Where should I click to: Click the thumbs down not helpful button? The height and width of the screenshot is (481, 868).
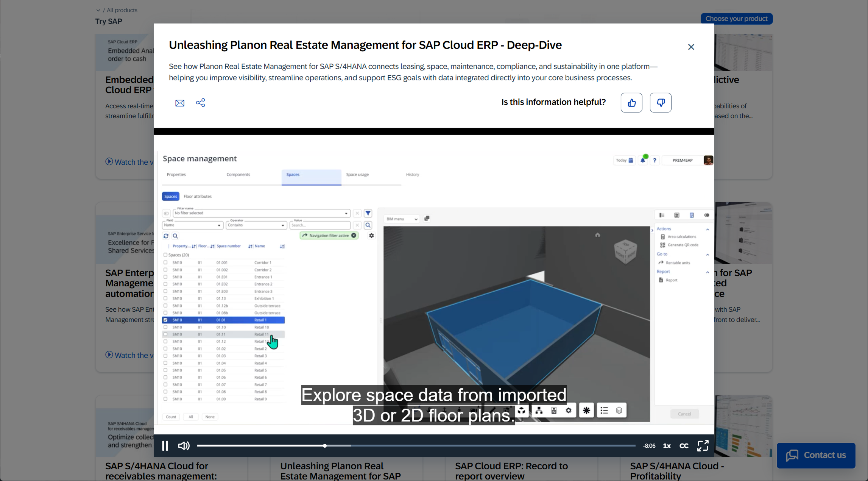(661, 103)
